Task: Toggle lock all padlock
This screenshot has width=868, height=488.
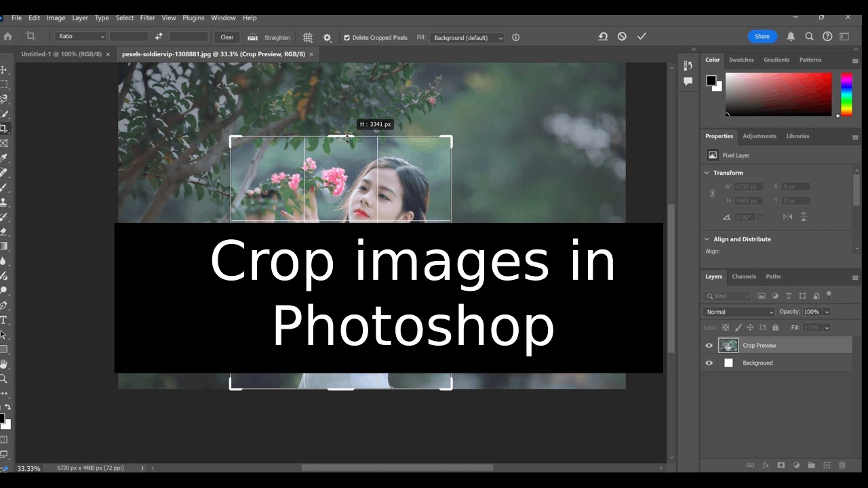Action: click(776, 327)
